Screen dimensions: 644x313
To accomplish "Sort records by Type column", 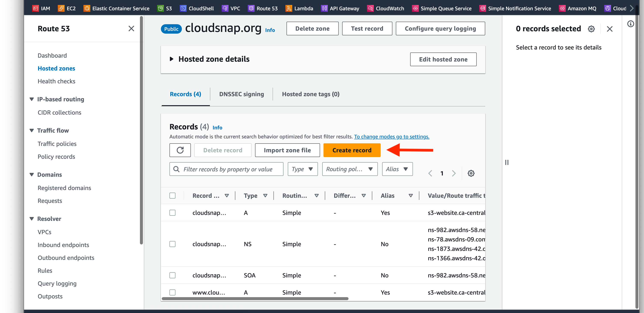I will point(265,196).
